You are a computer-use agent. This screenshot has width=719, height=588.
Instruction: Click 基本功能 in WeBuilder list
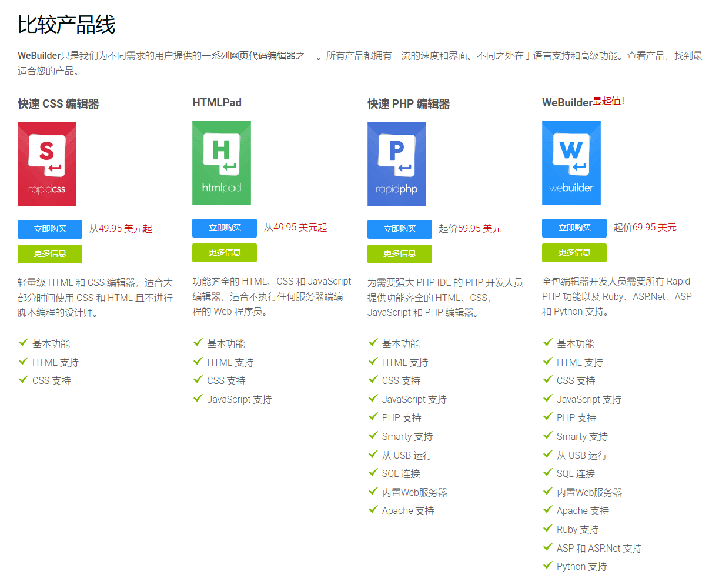tap(576, 344)
